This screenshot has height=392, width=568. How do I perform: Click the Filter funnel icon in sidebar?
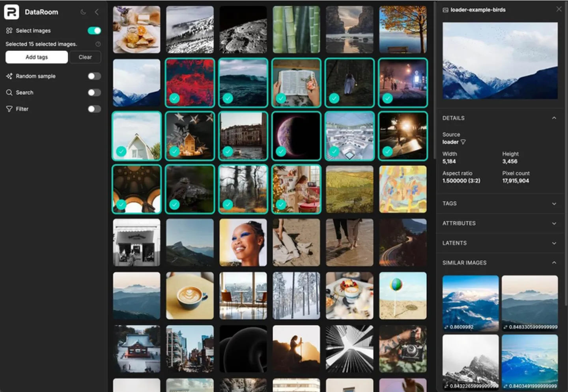9,109
